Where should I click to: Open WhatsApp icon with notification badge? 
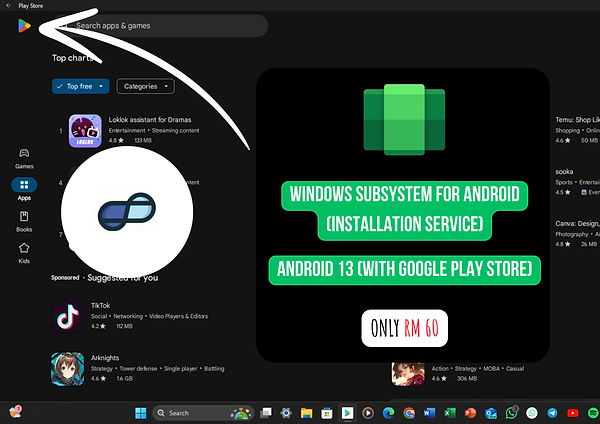pyautogui.click(x=511, y=413)
